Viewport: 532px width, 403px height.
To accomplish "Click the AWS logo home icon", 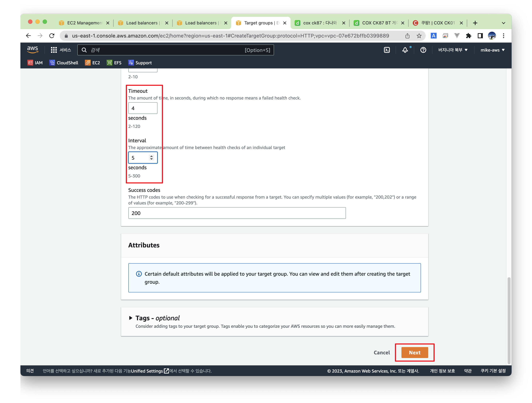I will (33, 50).
